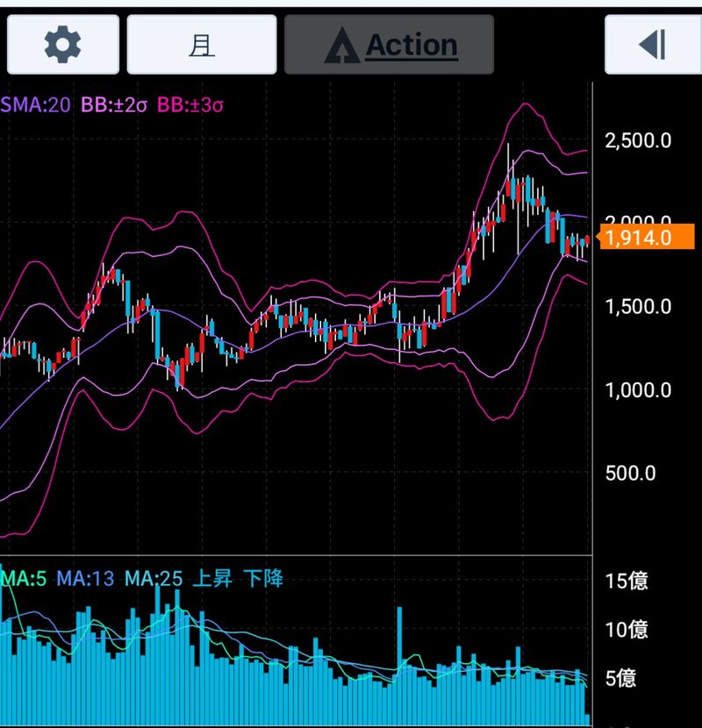Viewport: 702px width, 728px height.
Task: Click the 1,000.0 price axis label
Action: pyautogui.click(x=638, y=390)
